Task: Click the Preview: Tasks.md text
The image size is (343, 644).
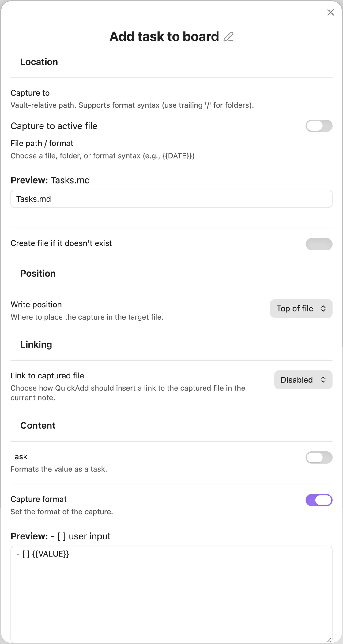Action: tap(50, 180)
